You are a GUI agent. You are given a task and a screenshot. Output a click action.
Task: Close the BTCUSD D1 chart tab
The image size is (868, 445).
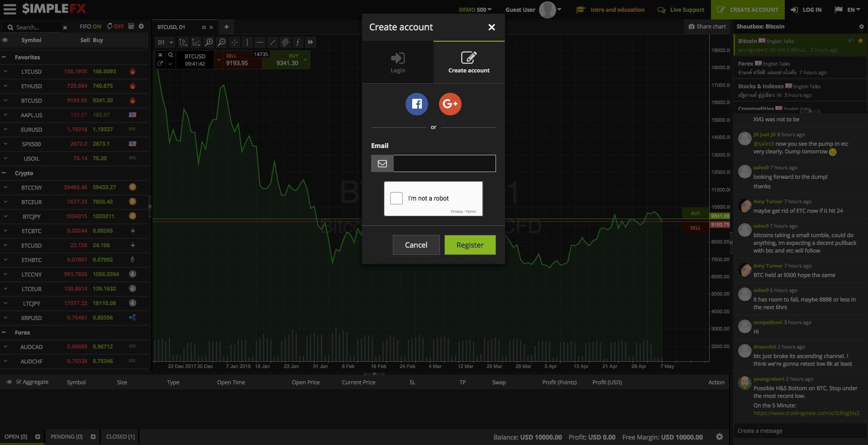[x=211, y=27]
